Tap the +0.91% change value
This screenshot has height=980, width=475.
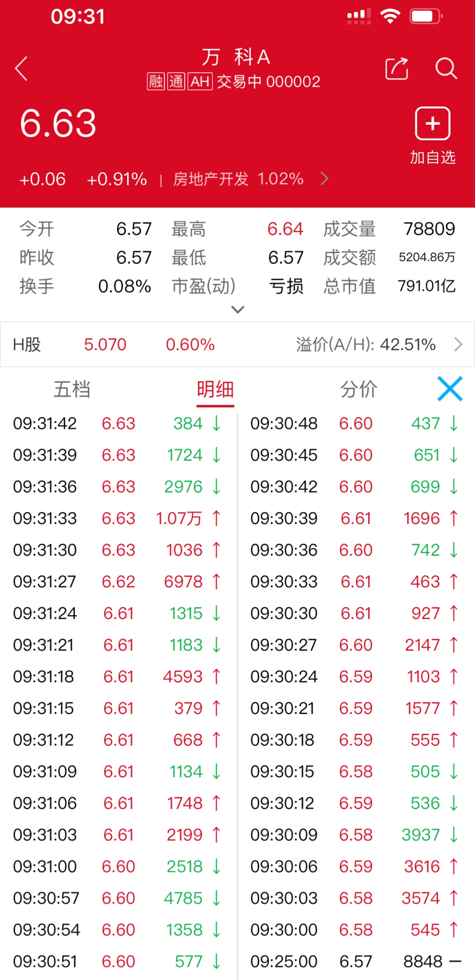pyautogui.click(x=117, y=179)
